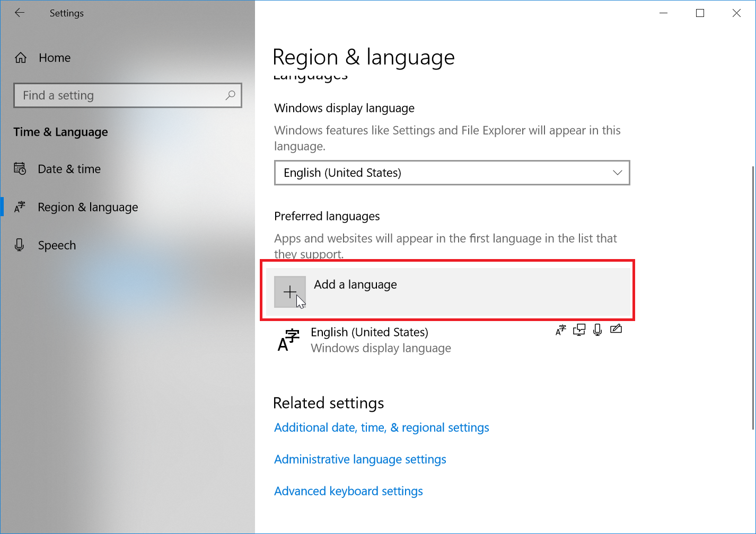756x534 pixels.
Task: Open Speech settings
Action: point(127,245)
